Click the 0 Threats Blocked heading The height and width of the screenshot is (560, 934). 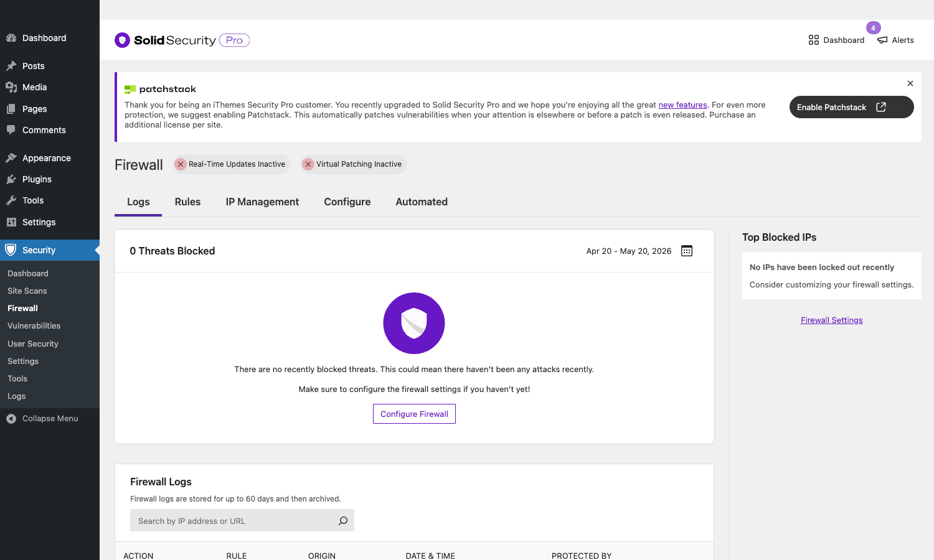[172, 251]
